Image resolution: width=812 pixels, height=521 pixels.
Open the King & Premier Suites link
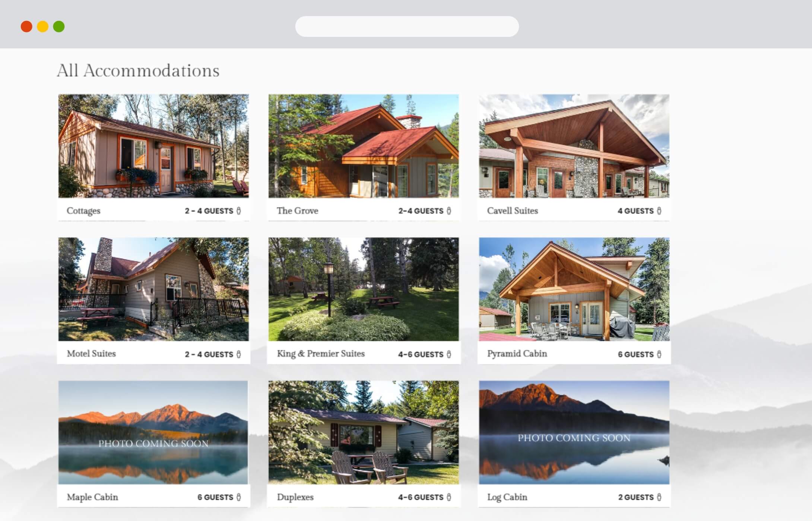click(321, 354)
